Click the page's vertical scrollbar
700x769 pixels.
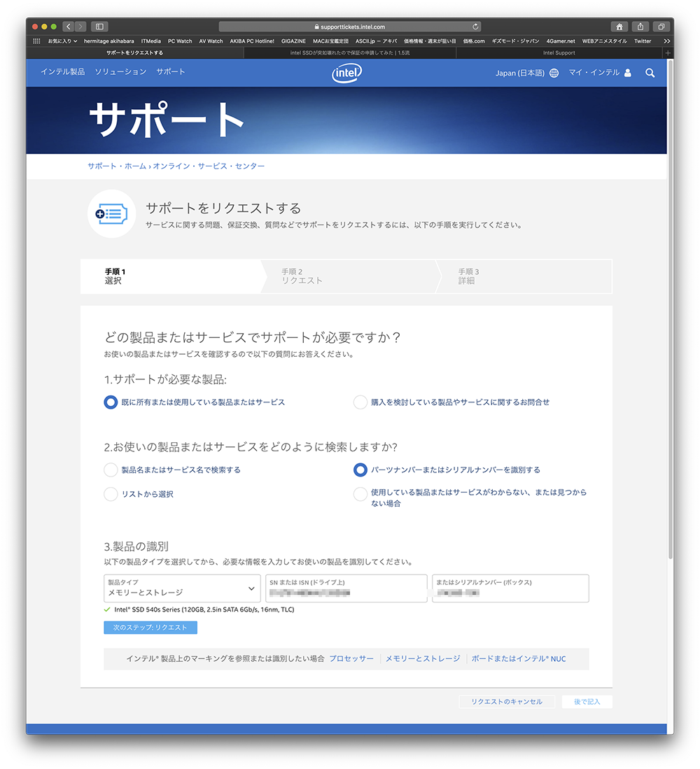670,309
